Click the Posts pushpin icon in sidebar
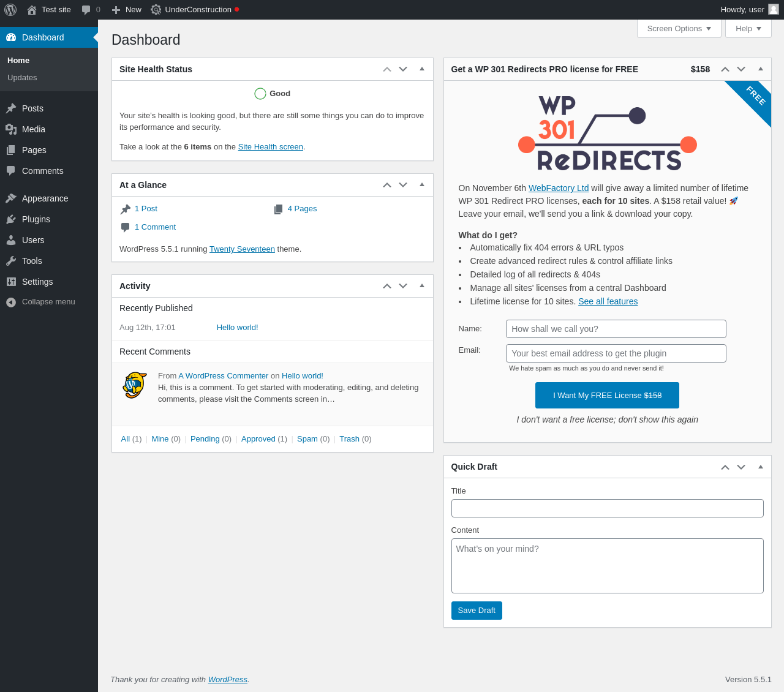 pos(11,108)
